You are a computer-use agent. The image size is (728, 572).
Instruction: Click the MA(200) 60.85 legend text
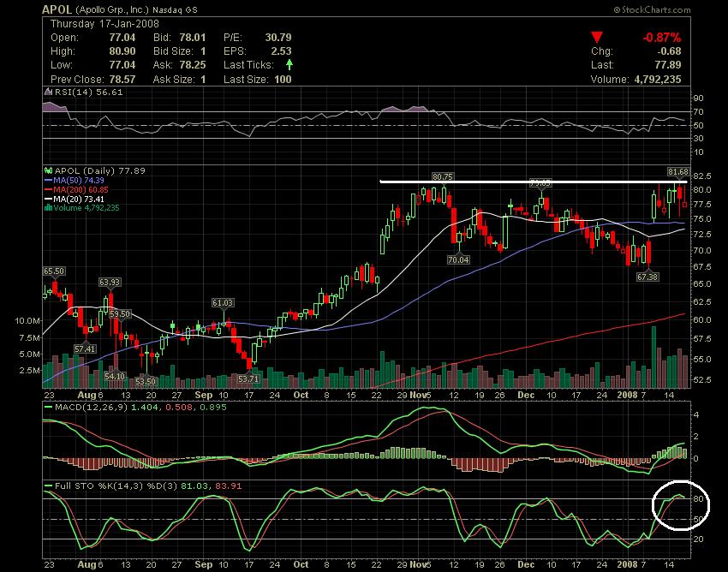pyautogui.click(x=81, y=189)
